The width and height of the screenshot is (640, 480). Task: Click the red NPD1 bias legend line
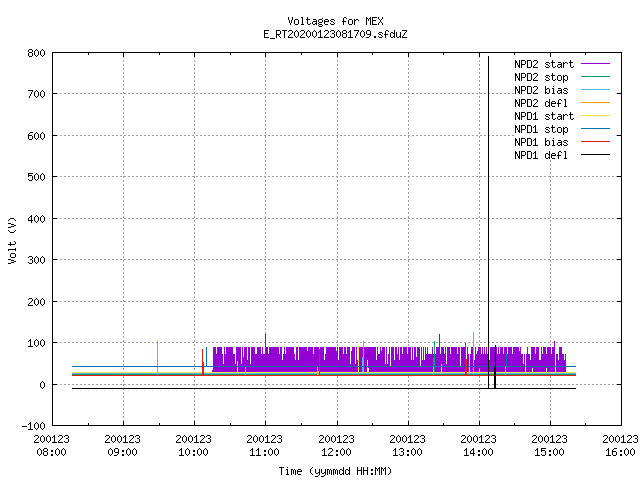[x=596, y=142]
